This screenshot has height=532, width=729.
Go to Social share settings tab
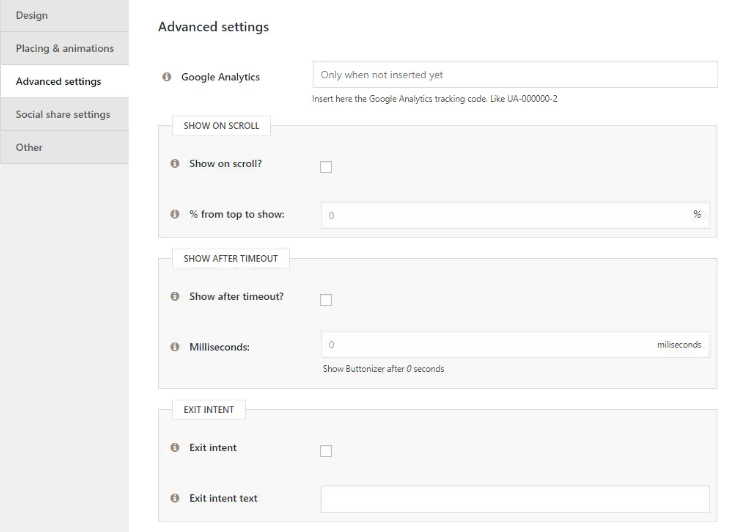click(65, 114)
